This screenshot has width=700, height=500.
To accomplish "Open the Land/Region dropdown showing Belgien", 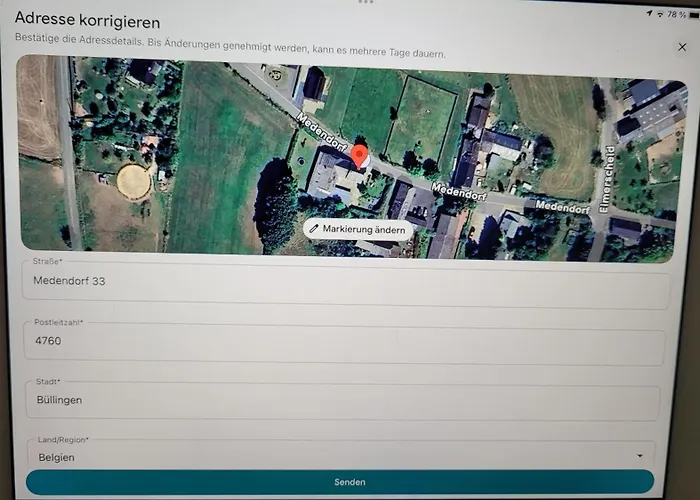I will [x=342, y=455].
